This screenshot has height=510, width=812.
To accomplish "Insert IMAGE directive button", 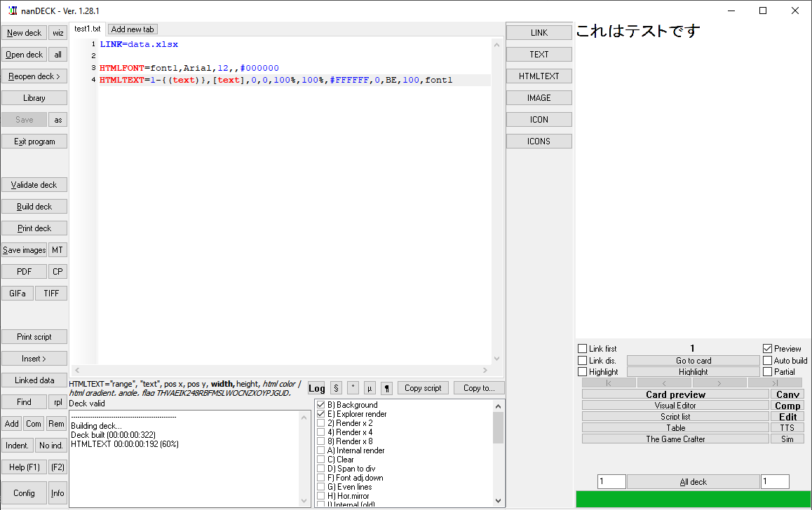I will [539, 98].
